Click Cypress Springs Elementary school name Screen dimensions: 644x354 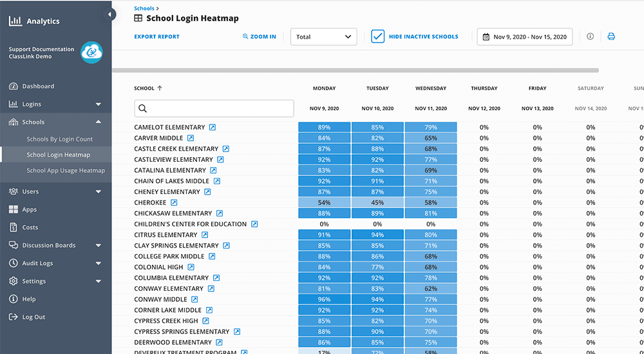coord(182,331)
